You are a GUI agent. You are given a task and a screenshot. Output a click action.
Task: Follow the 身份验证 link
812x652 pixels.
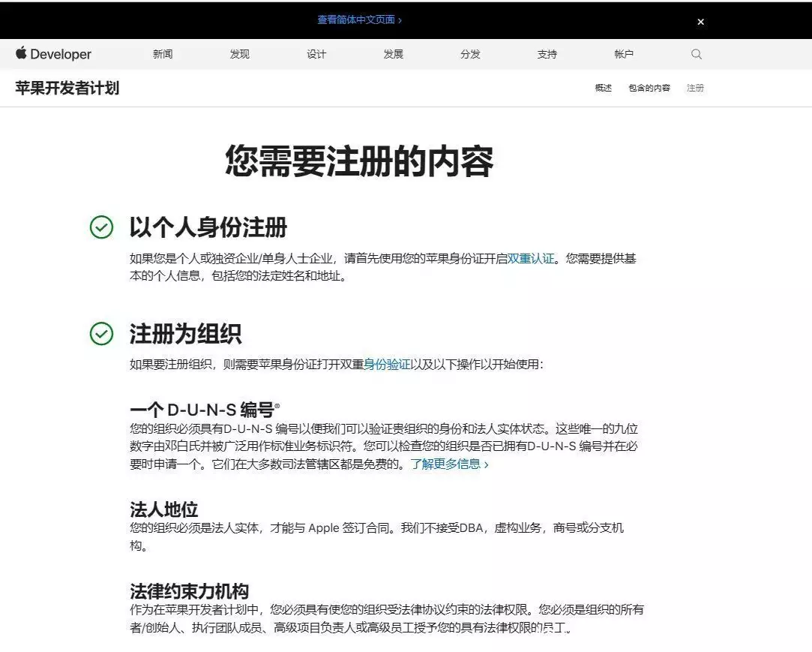(387, 365)
